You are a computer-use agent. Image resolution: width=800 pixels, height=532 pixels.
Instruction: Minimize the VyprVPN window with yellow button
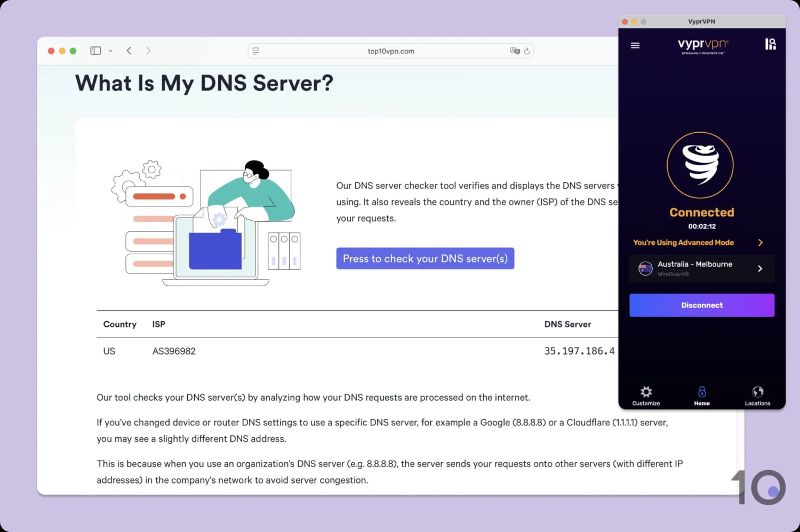point(634,22)
